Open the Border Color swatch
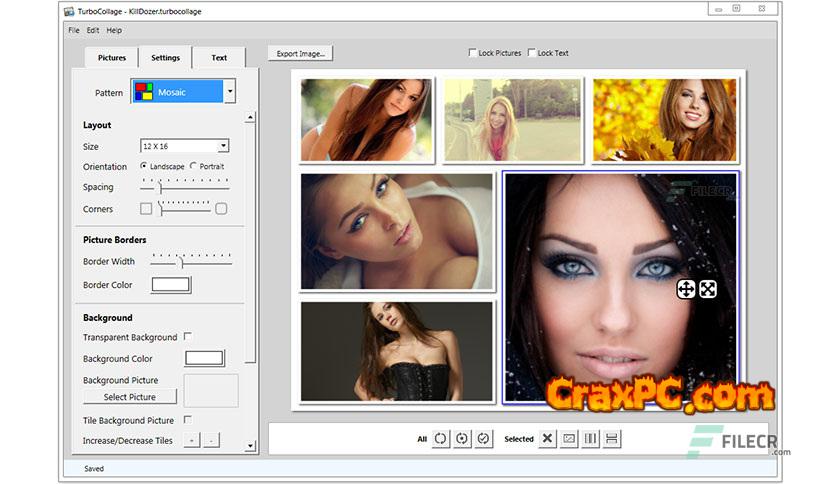This screenshot has height=484, width=836. point(171,285)
